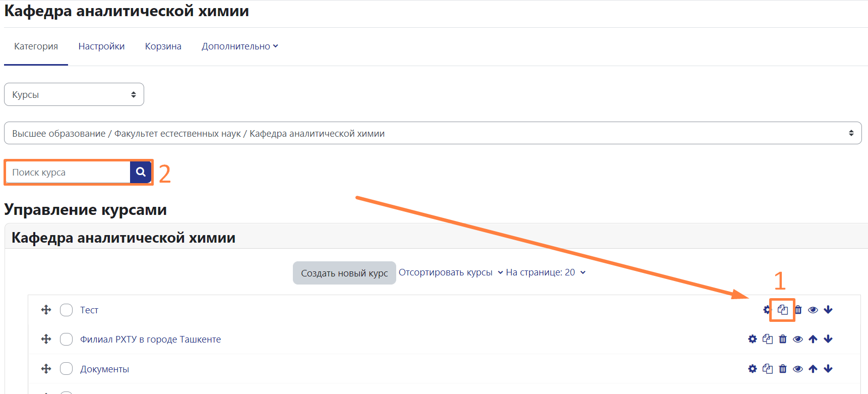Screen dimensions: 868x394
Task: Tick the checkbox next to Тест
Action: [66, 310]
